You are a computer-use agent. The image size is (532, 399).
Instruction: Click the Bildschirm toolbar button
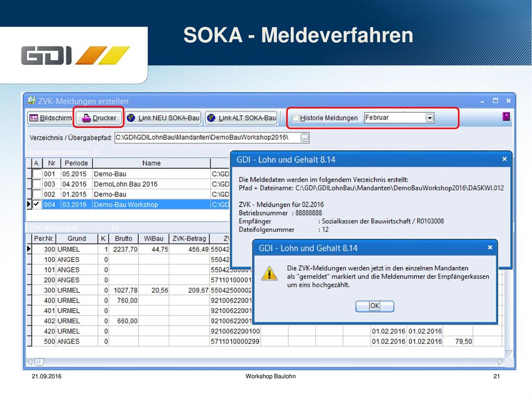(x=50, y=118)
